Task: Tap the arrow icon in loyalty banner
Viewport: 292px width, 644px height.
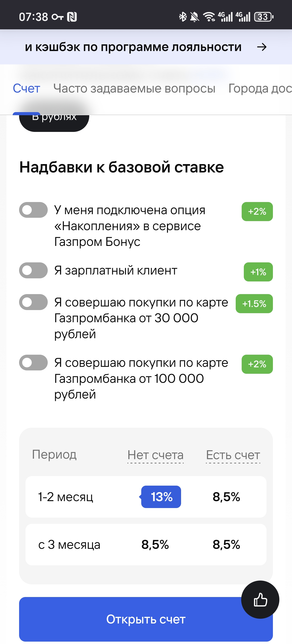Action: point(262,47)
